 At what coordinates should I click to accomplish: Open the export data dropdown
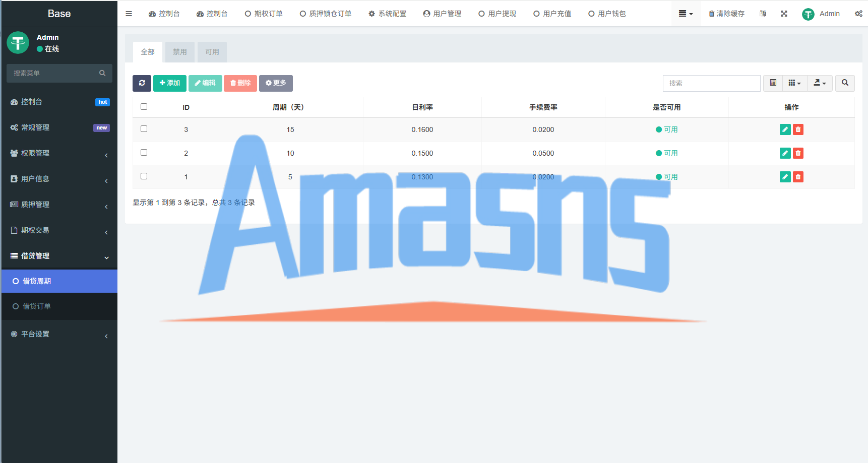pos(820,83)
